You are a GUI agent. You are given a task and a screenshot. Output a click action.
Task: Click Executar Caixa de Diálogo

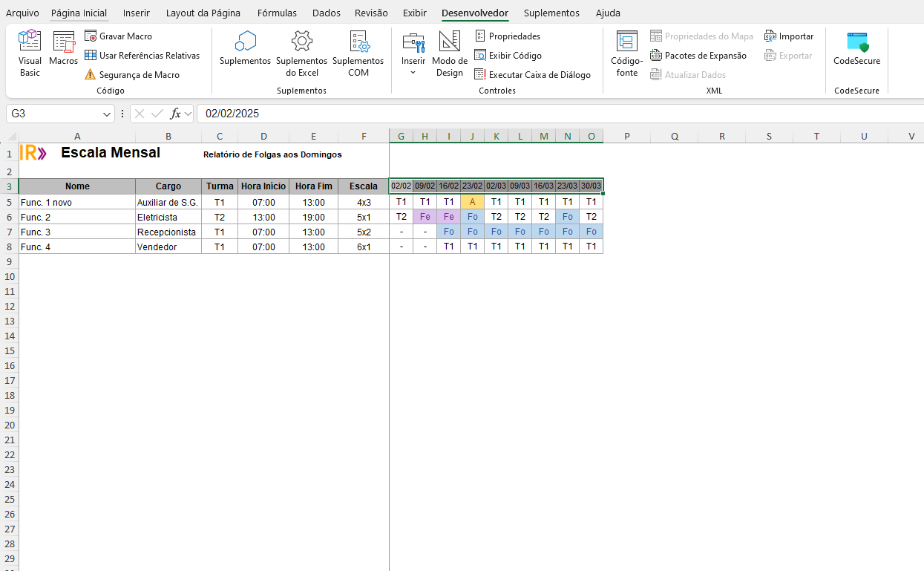click(x=533, y=74)
